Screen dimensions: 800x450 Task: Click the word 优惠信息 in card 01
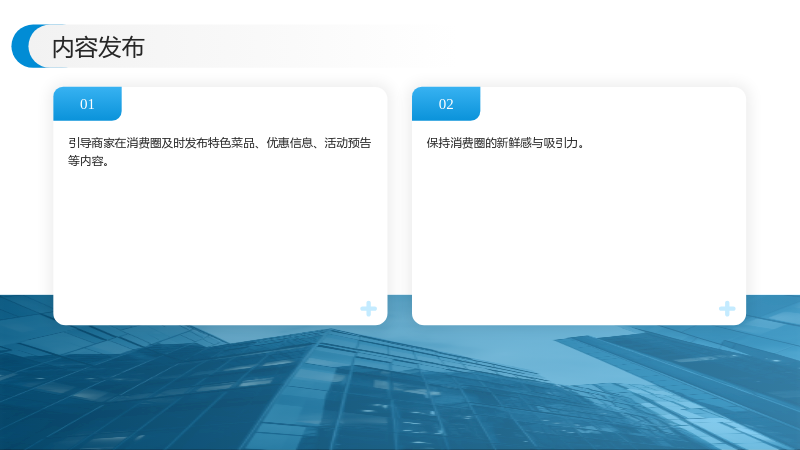pyautogui.click(x=289, y=143)
